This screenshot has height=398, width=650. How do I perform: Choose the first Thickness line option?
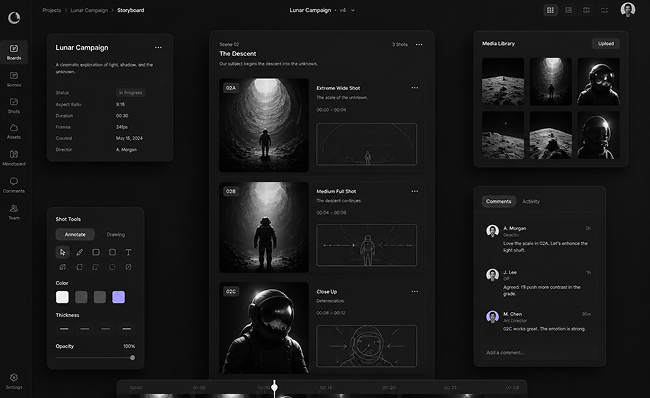[64, 329]
